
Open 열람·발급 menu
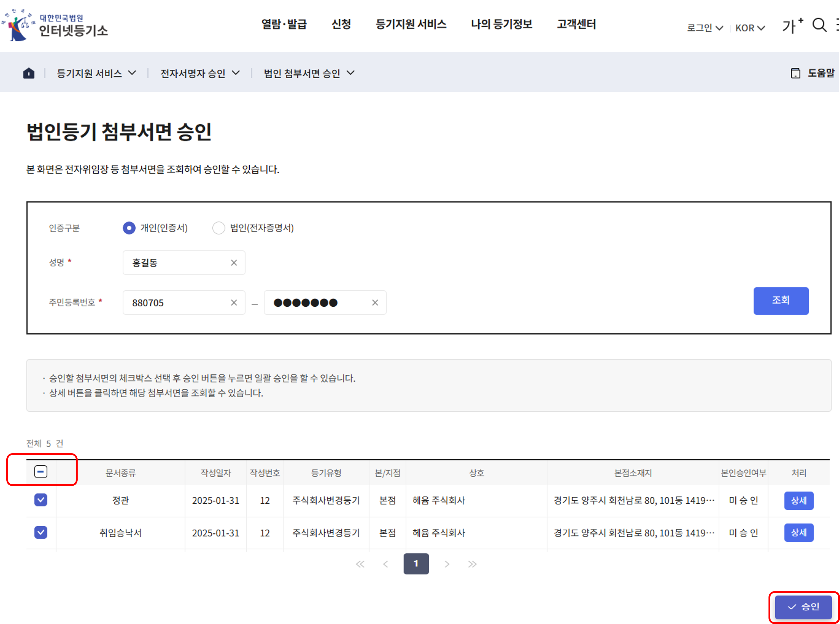tap(284, 24)
